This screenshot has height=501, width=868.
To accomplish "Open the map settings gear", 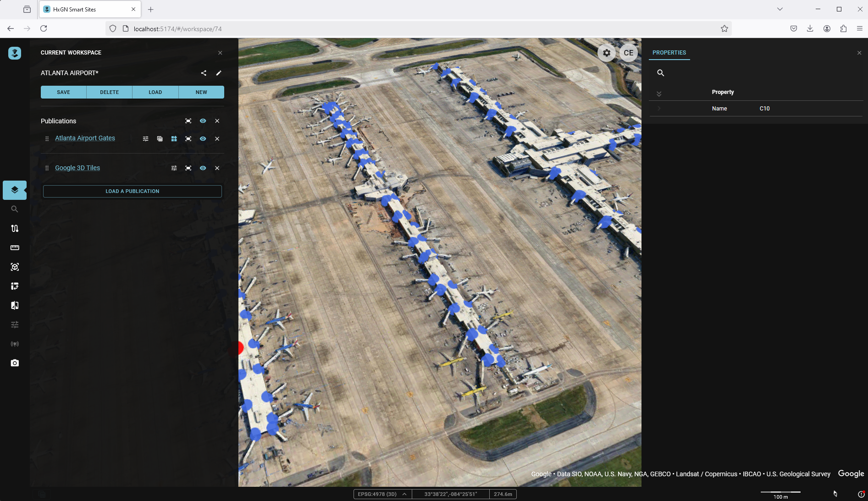I will pyautogui.click(x=606, y=53).
